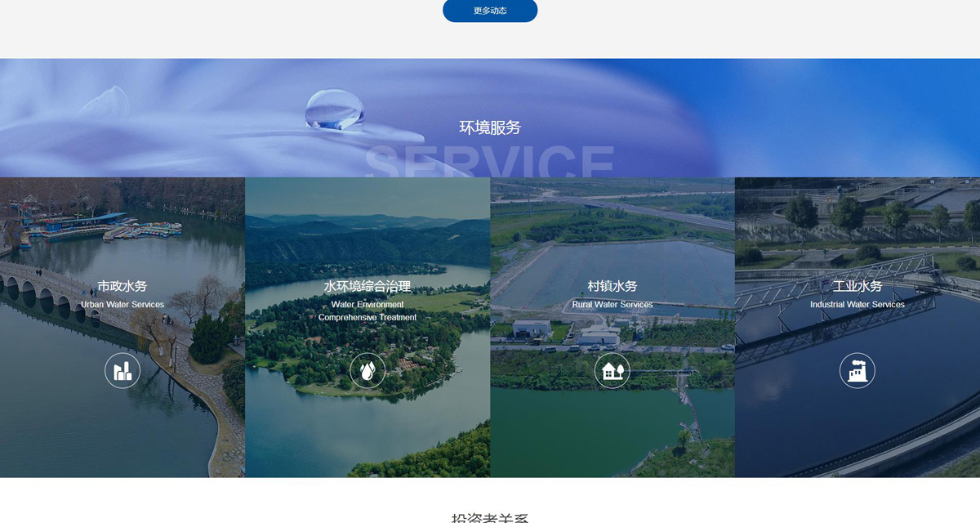Image resolution: width=980 pixels, height=523 pixels.
Task: Open the 水环境综合治理 heading link
Action: 367,286
